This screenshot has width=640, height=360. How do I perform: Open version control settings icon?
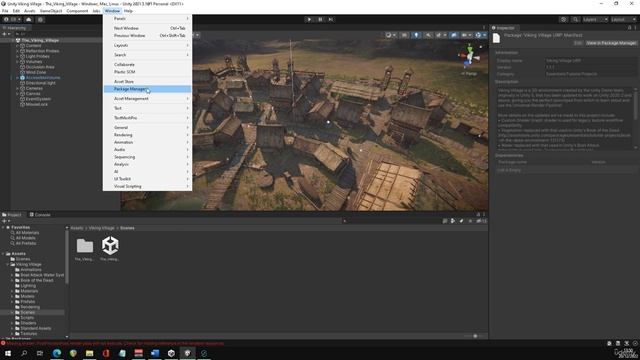40,19
